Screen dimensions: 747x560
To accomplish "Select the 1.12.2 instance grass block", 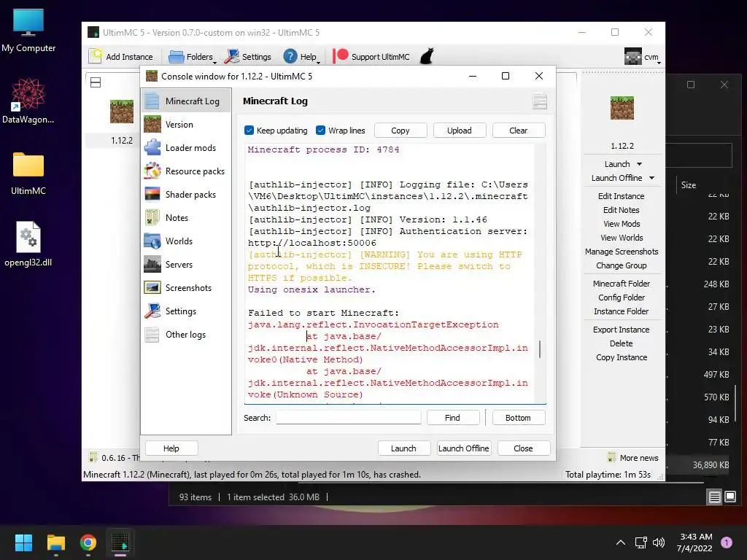I will 122,112.
